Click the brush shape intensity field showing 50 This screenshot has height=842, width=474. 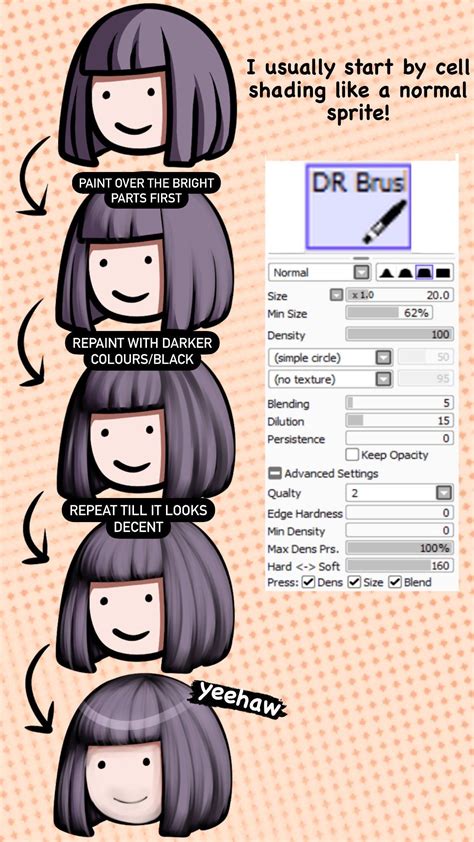[426, 357]
